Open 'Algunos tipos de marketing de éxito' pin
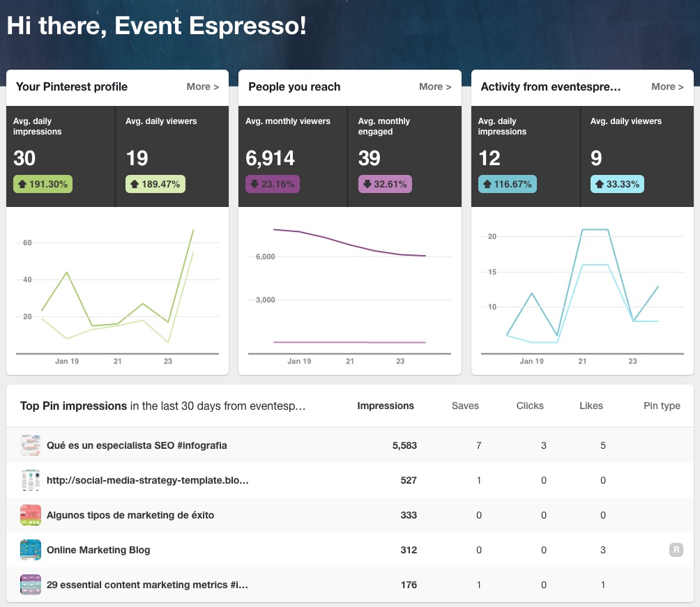Viewport: 700px width, 607px height. pos(130,515)
